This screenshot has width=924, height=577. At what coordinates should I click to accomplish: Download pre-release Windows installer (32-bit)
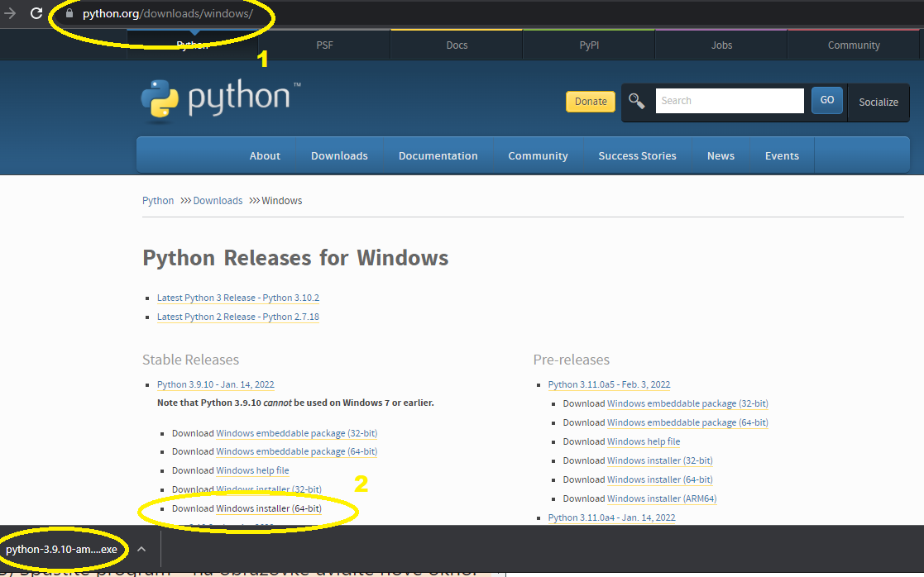point(660,460)
